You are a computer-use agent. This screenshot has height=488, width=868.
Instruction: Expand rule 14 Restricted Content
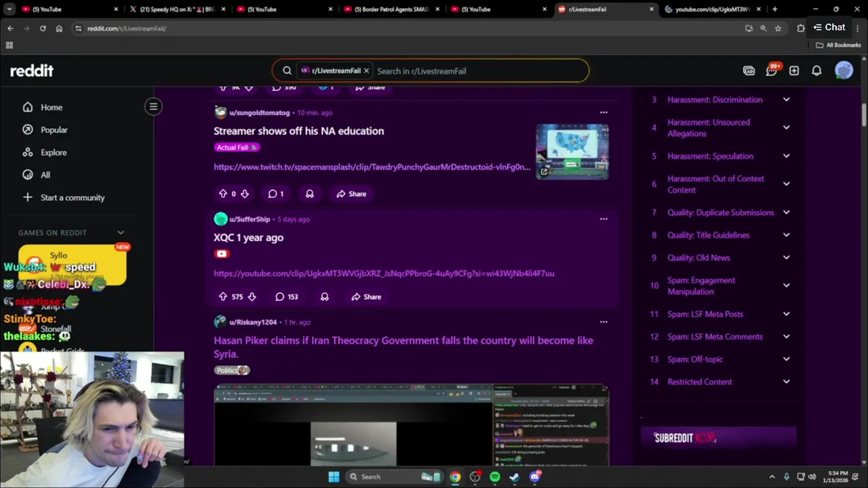point(786,382)
